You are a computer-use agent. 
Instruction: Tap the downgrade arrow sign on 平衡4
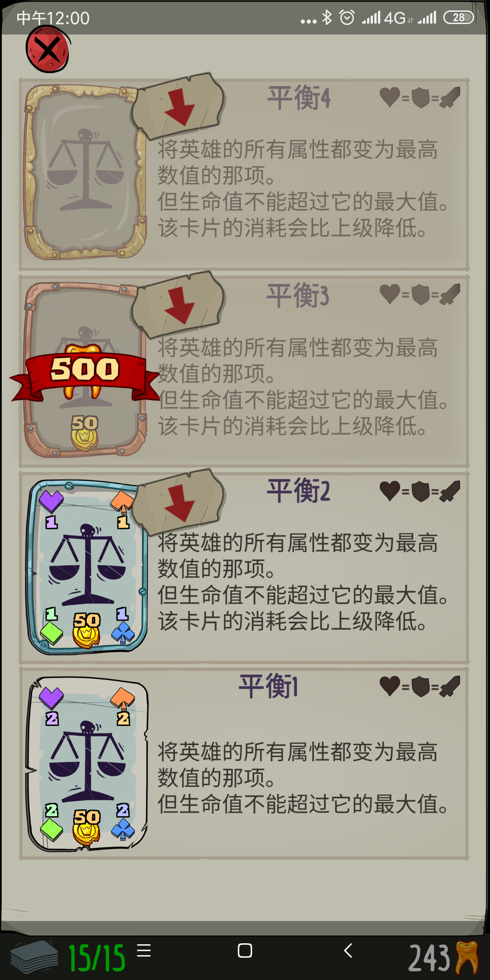178,106
